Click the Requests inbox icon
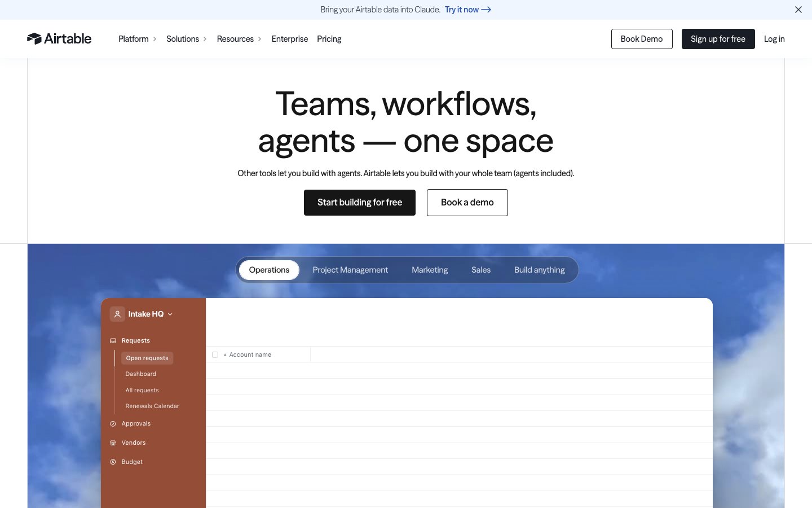Screen dimensions: 812x508 [x=113, y=341]
